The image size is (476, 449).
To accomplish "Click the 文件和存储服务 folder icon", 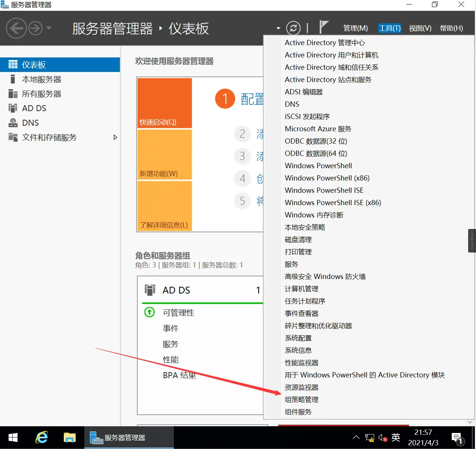I will (x=13, y=137).
